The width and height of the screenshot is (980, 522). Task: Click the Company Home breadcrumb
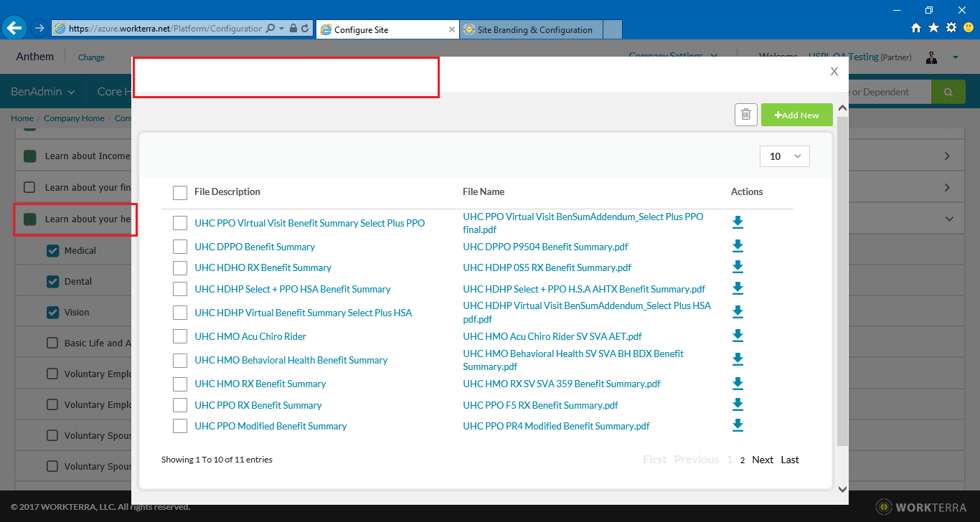74,118
